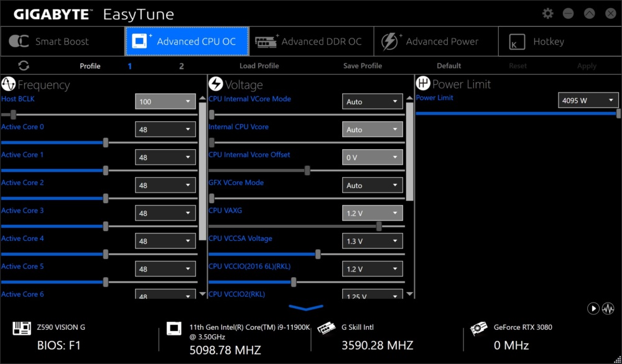
Task: Restore Default settings
Action: coord(448,66)
